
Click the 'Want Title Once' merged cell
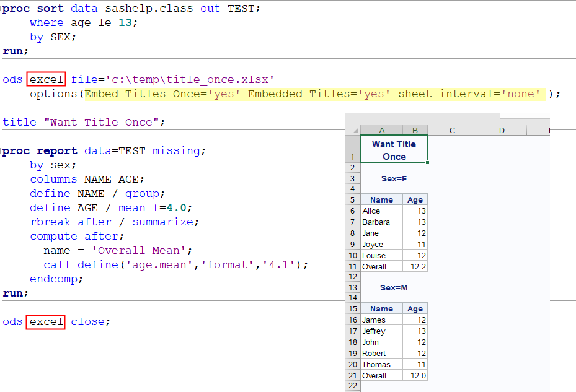tap(394, 150)
